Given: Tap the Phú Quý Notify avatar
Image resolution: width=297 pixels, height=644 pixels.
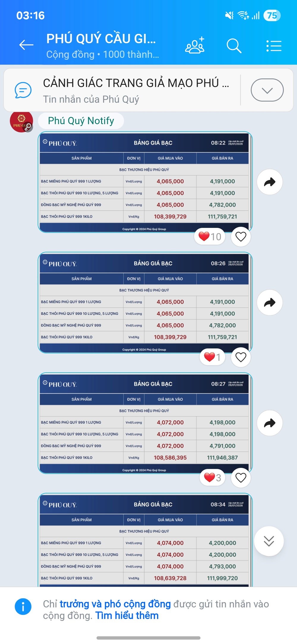Looking at the screenshot, I should coord(21,122).
